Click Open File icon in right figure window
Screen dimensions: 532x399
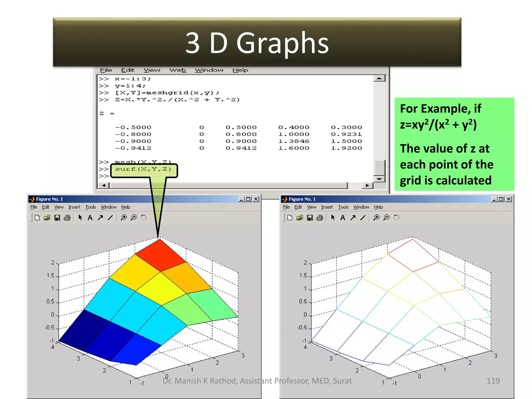pyautogui.click(x=300, y=218)
